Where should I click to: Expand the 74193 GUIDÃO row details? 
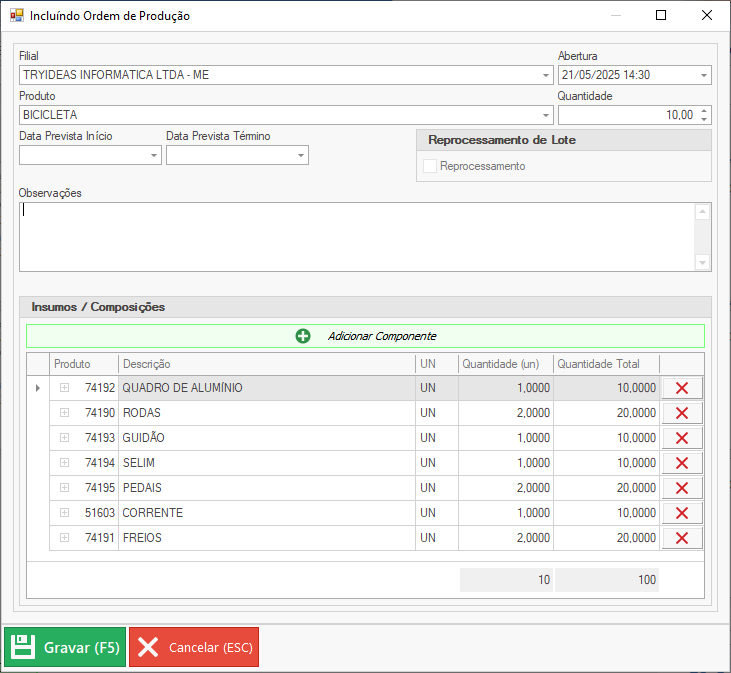[64, 438]
